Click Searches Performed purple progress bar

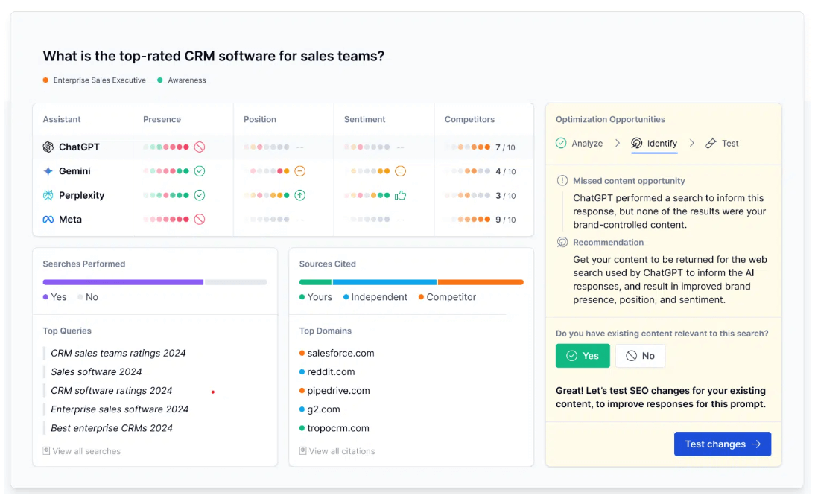(123, 282)
